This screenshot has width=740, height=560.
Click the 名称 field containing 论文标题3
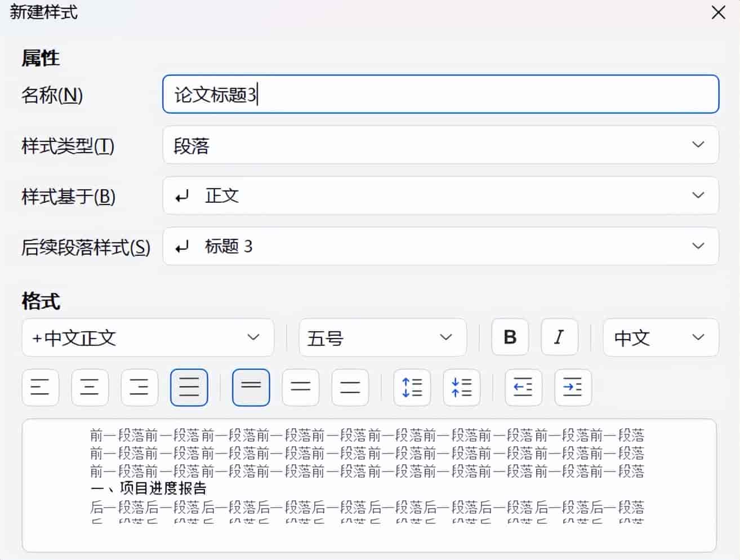(441, 94)
